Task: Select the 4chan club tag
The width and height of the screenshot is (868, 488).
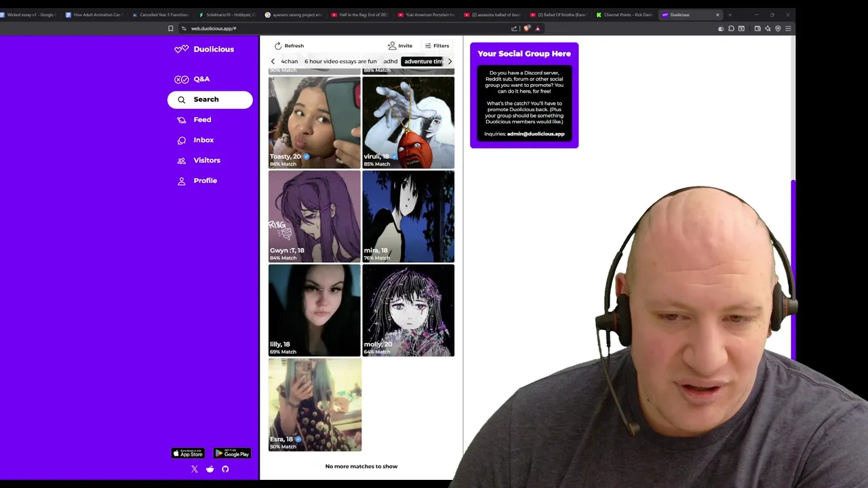Action: [x=290, y=62]
